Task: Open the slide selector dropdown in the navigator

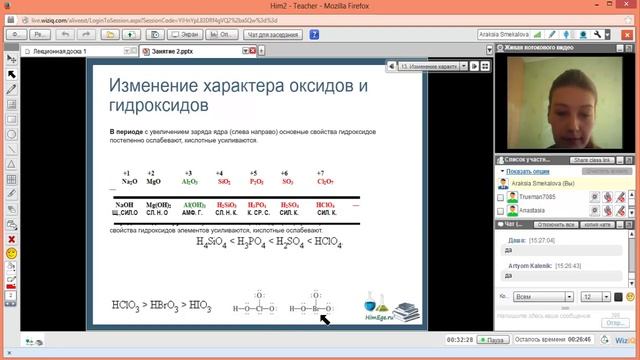Action: [x=464, y=66]
